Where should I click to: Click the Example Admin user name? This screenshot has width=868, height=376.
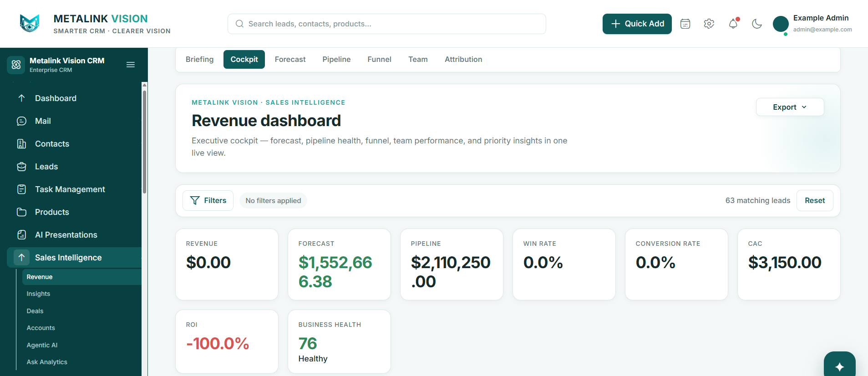point(821,18)
